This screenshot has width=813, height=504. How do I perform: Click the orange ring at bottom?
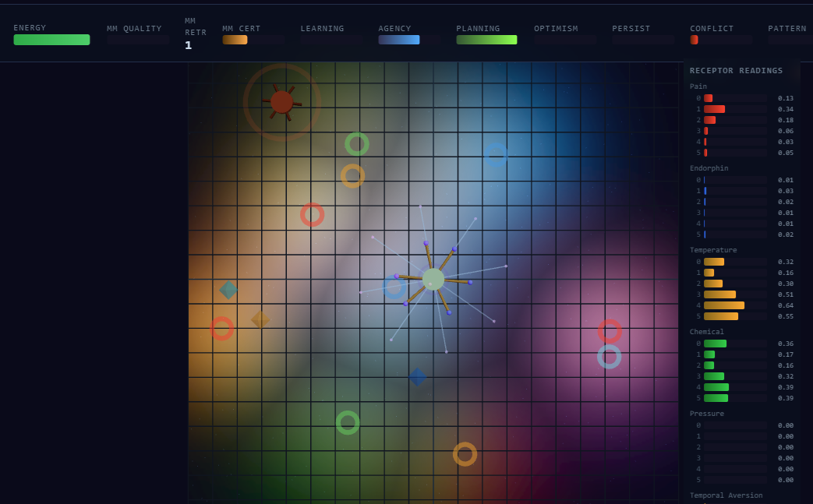point(465,454)
